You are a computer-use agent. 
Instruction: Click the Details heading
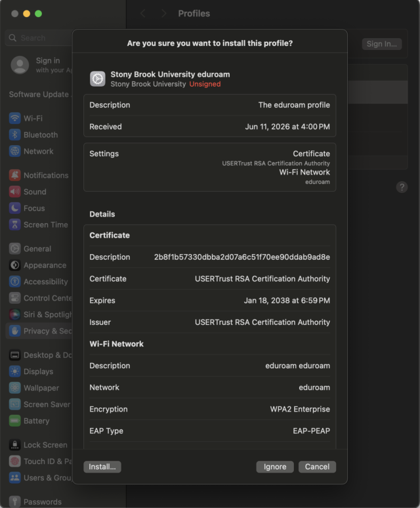click(102, 214)
